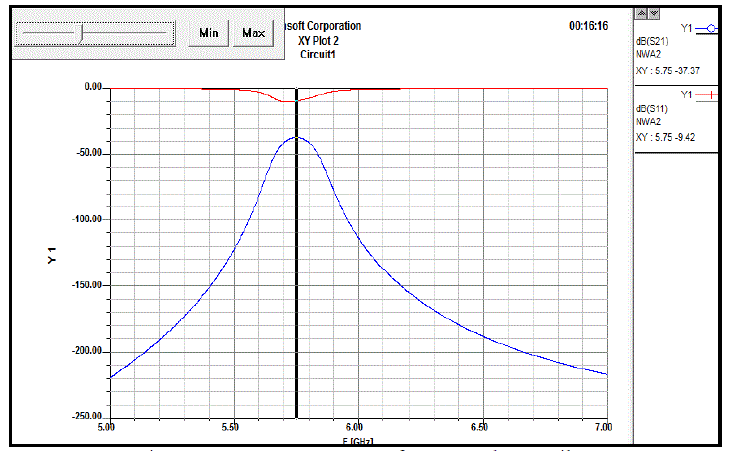Select the dB(S11) trace legend entry
This screenshot has height=451, width=737.
point(653,109)
